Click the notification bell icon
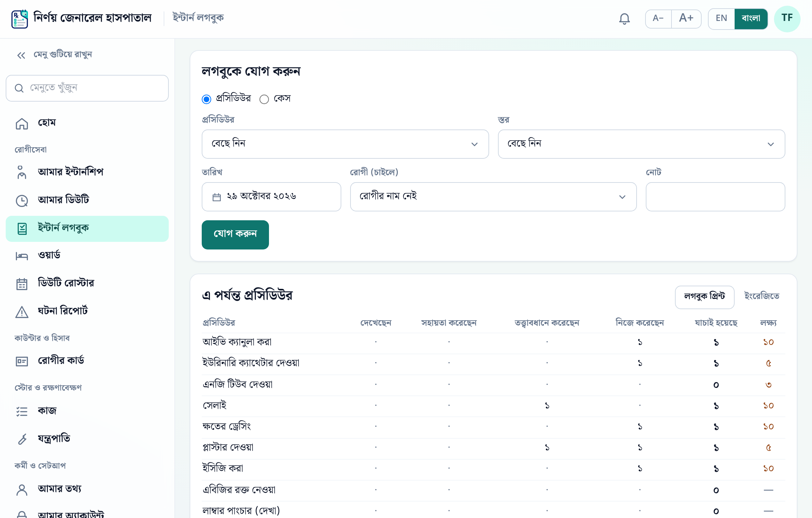This screenshot has width=812, height=518. [624, 18]
